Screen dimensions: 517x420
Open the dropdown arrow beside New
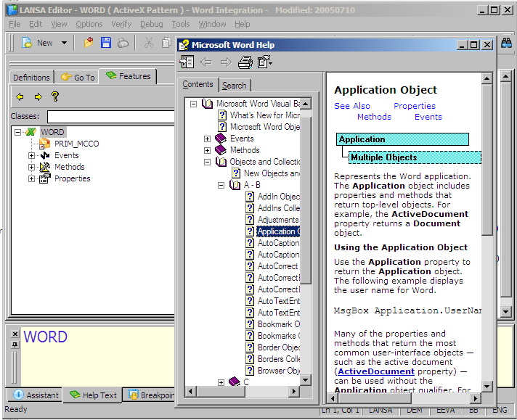coord(64,43)
